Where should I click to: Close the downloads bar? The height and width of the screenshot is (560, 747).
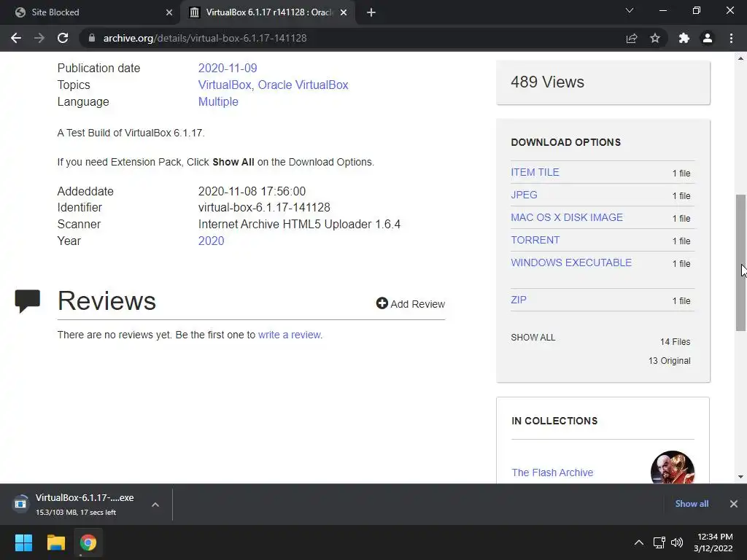[x=734, y=504]
